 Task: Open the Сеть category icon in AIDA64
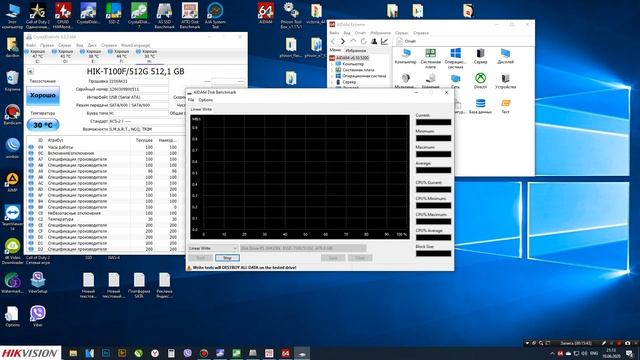point(456,81)
